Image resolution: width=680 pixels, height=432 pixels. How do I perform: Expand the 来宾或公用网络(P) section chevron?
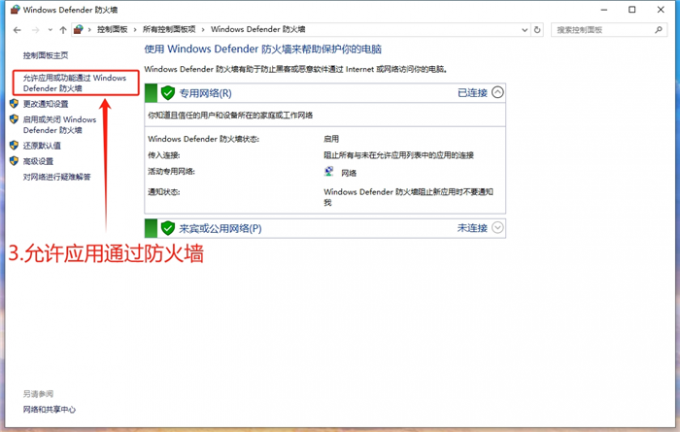click(498, 228)
